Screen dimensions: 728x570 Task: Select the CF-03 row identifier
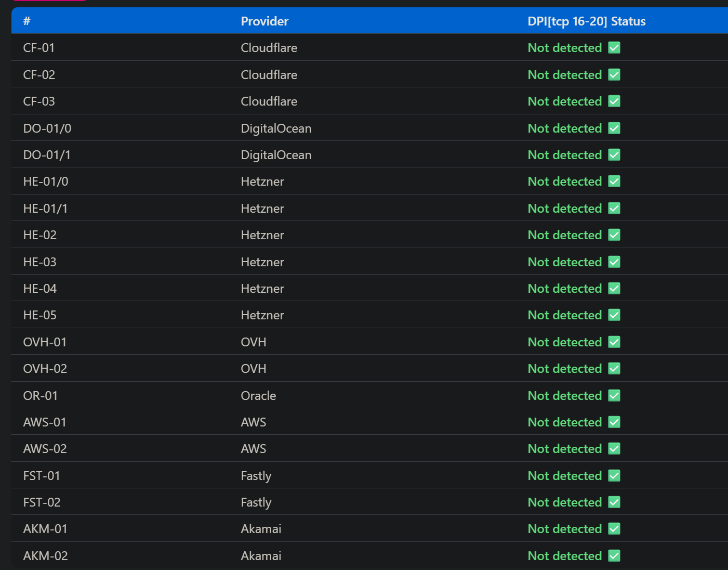(x=39, y=101)
